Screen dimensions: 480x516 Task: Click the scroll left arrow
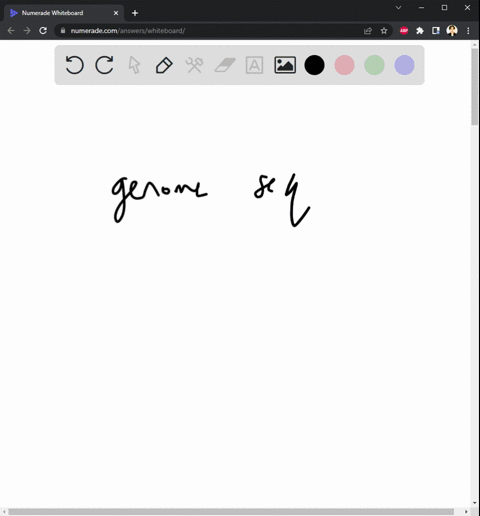4,512
